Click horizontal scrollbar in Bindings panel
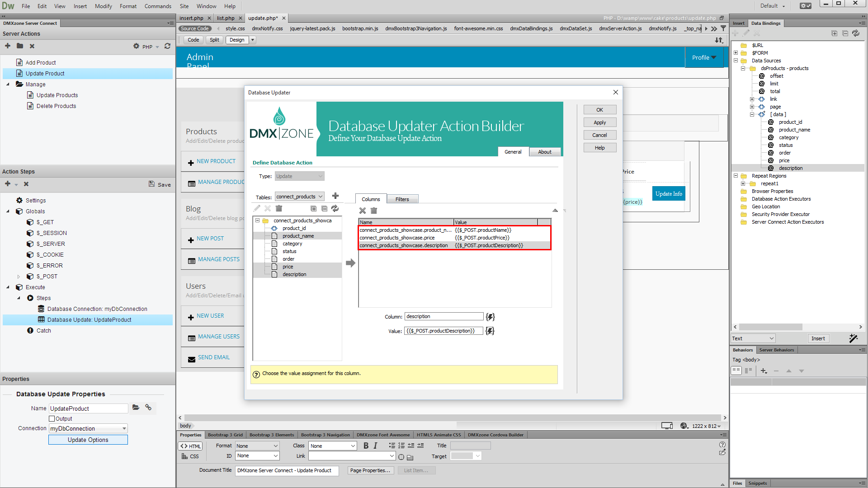Viewport: 868px width, 488px height. click(x=770, y=327)
